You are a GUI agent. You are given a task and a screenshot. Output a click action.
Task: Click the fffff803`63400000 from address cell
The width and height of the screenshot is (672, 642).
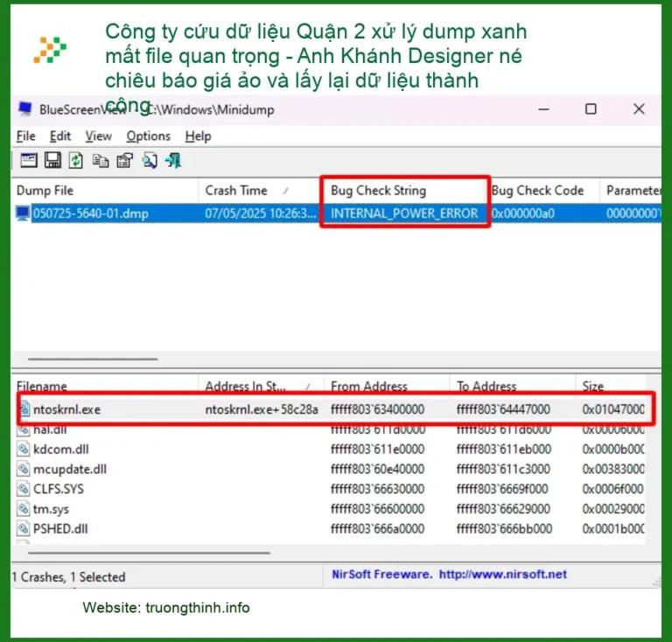pos(377,409)
